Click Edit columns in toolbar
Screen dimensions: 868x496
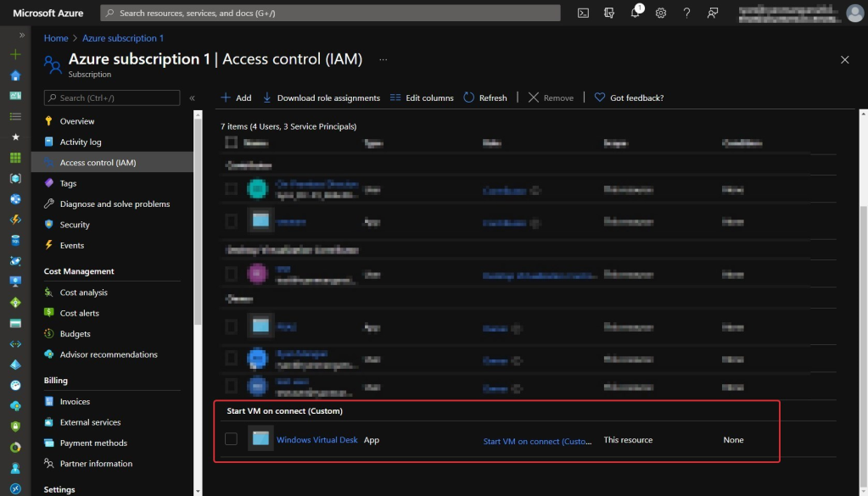click(422, 98)
